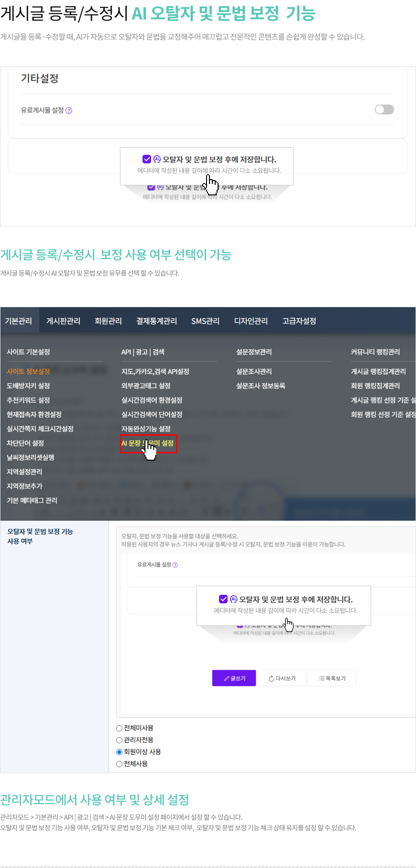The width and height of the screenshot is (416, 868).
Task: Open 사이트 정보설정 in the sidebar menu
Action: (x=28, y=371)
